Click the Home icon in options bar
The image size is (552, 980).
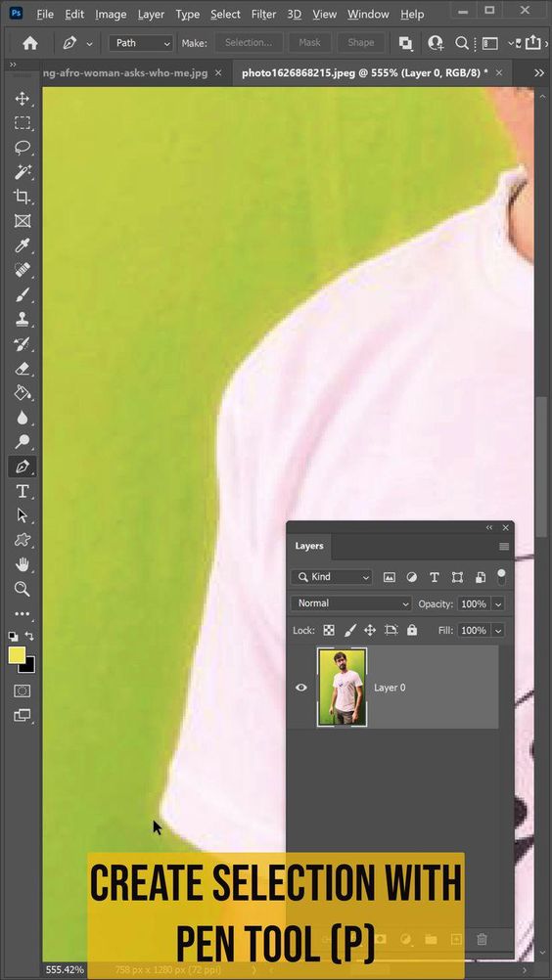(x=30, y=43)
